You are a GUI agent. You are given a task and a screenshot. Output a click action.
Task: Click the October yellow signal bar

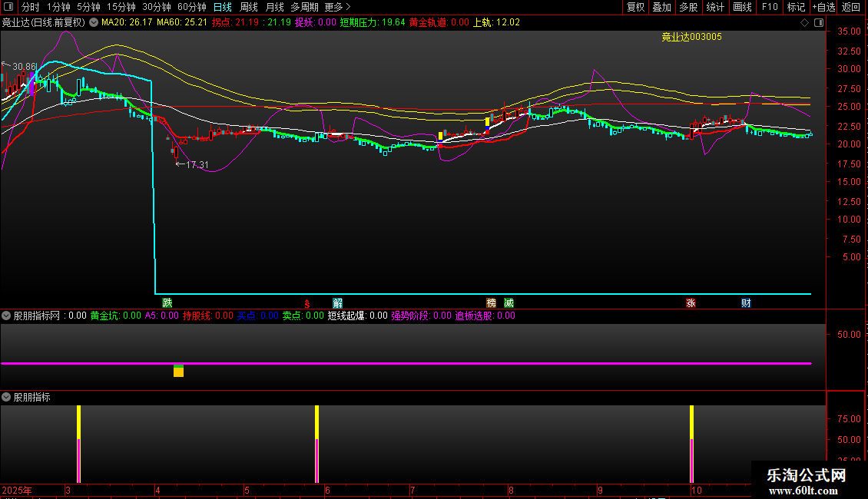point(692,444)
